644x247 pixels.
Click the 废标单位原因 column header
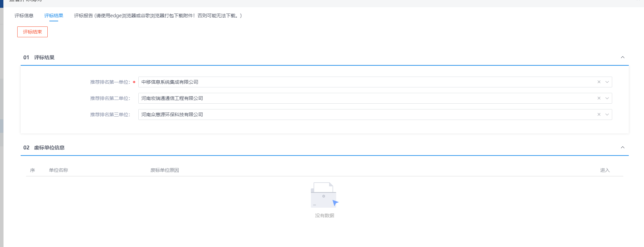click(164, 170)
